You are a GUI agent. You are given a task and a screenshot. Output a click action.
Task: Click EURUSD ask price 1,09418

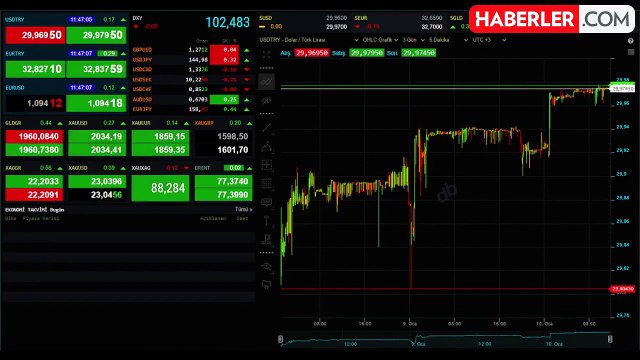[x=96, y=103]
